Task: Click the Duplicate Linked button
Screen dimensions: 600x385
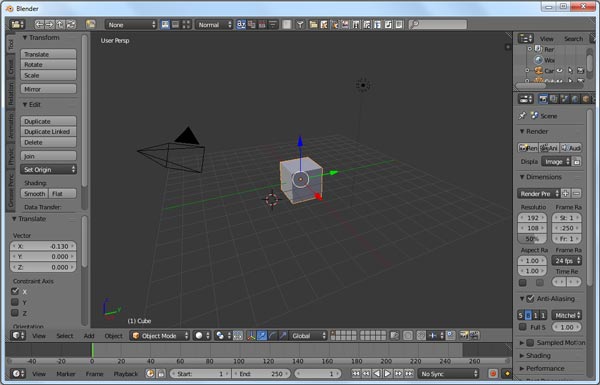Action: point(48,131)
